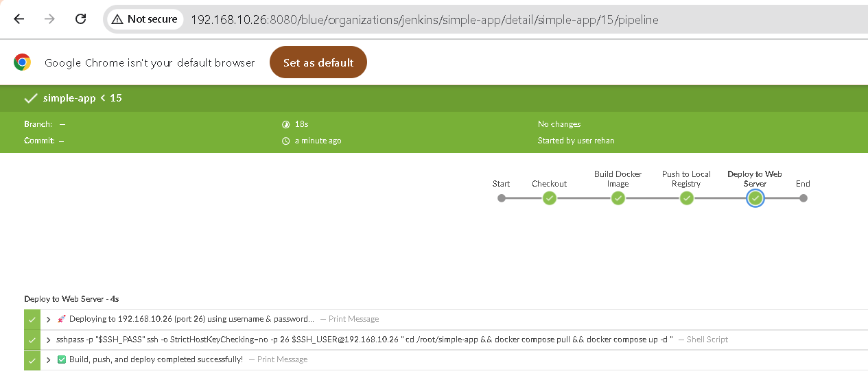Viewport: 868px width, 391px height.
Task: Click the End node of pipeline
Action: point(803,198)
